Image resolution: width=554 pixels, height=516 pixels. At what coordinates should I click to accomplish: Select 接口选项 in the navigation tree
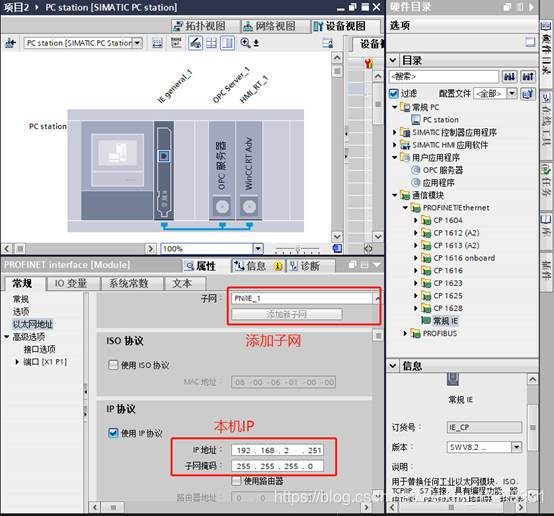pos(40,349)
